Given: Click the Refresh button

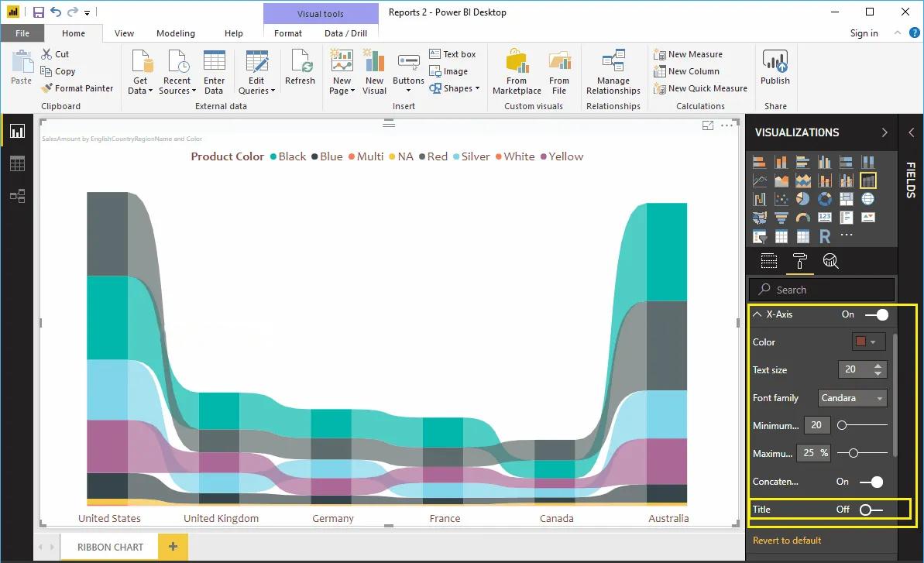Looking at the screenshot, I should pyautogui.click(x=300, y=67).
